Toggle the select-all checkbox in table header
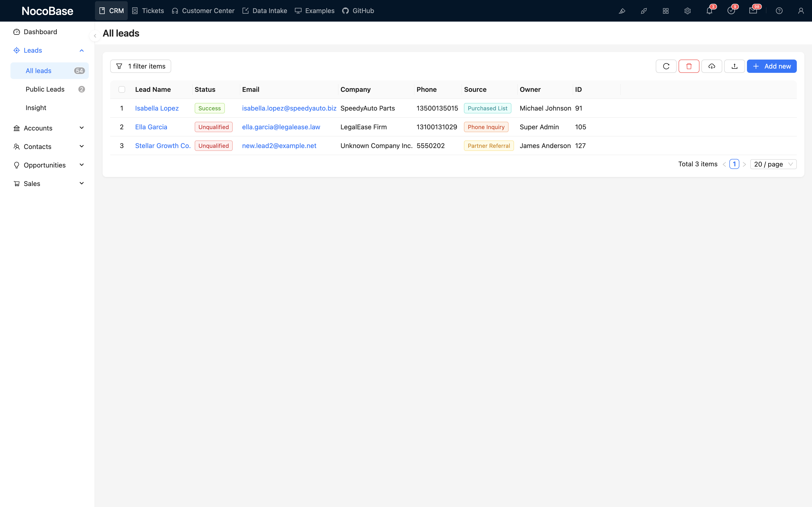Image resolution: width=812 pixels, height=507 pixels. pyautogui.click(x=122, y=89)
